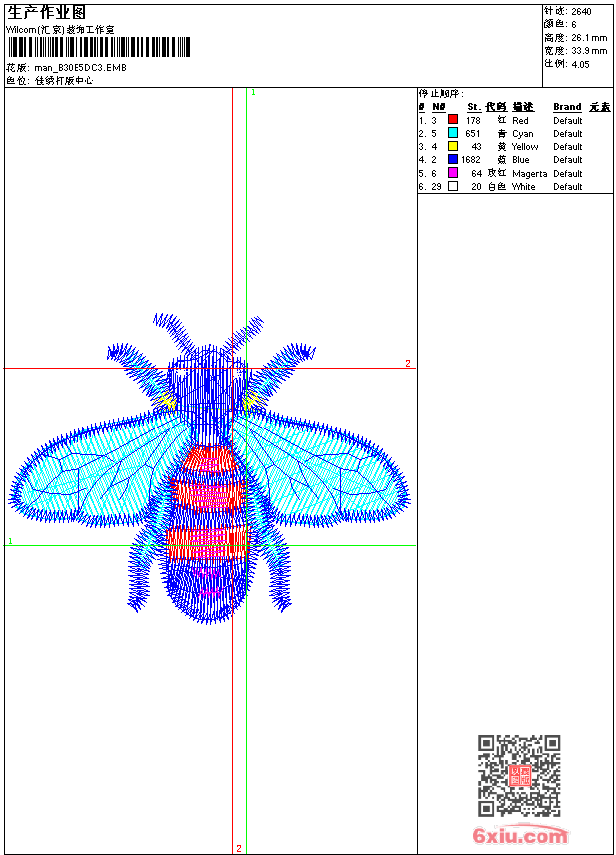
Task: Select the Blue row stitch count 1682
Action: tap(471, 159)
